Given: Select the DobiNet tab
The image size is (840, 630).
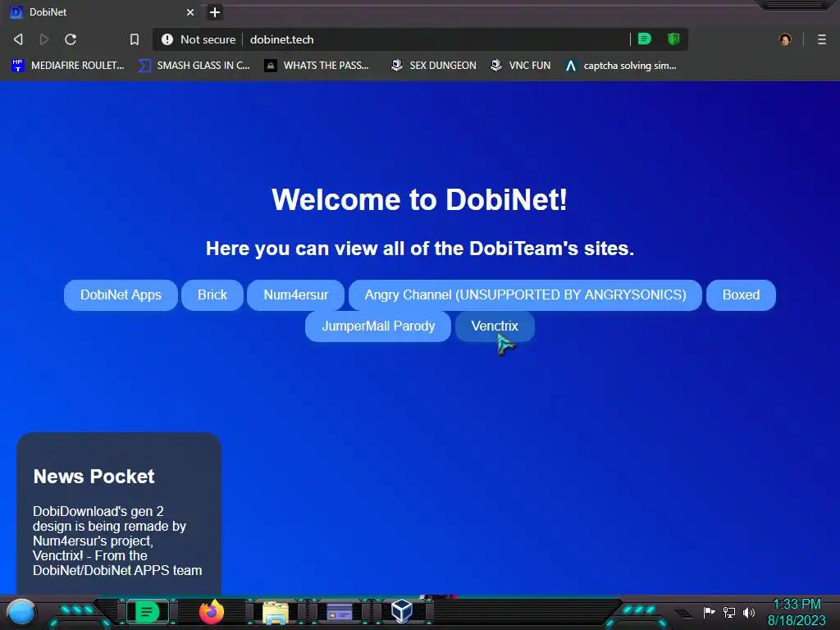Looking at the screenshot, I should [102, 11].
